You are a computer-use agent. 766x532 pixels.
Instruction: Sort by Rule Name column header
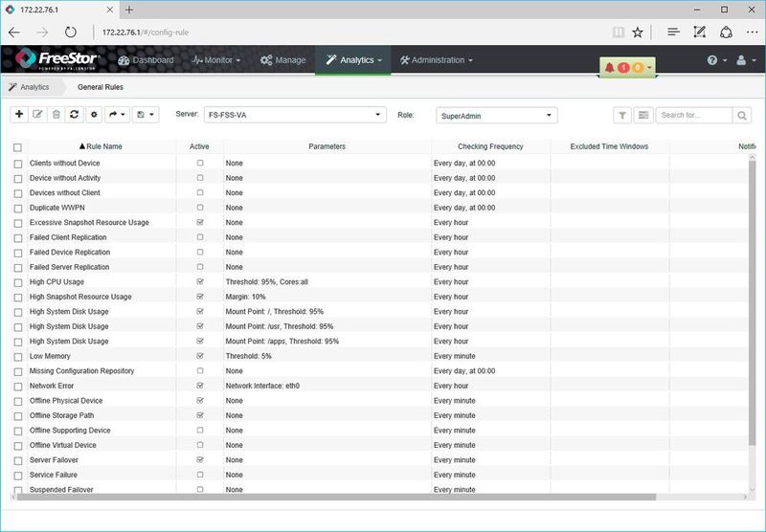[103, 146]
